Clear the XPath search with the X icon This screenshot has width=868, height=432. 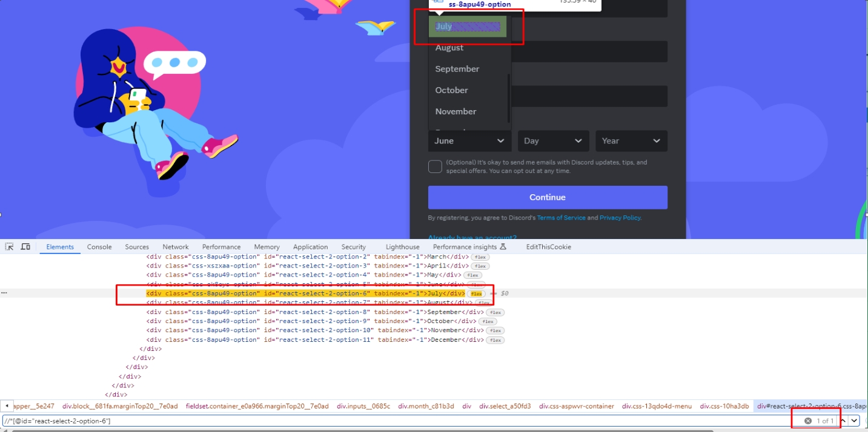click(x=808, y=421)
